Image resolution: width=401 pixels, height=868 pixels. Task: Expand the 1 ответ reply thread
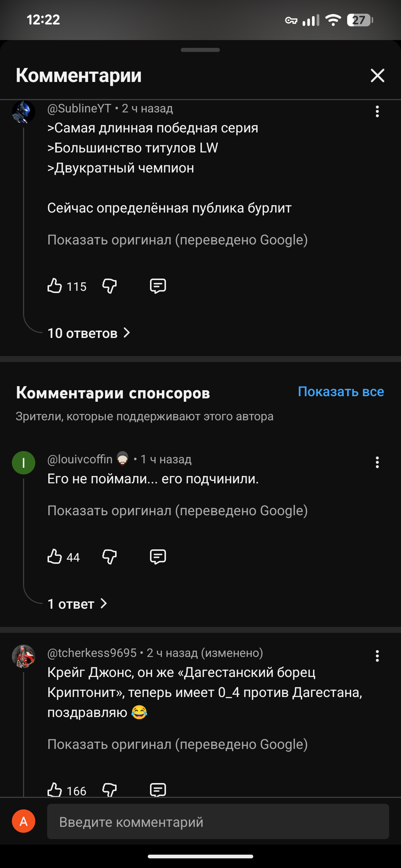[x=77, y=604]
